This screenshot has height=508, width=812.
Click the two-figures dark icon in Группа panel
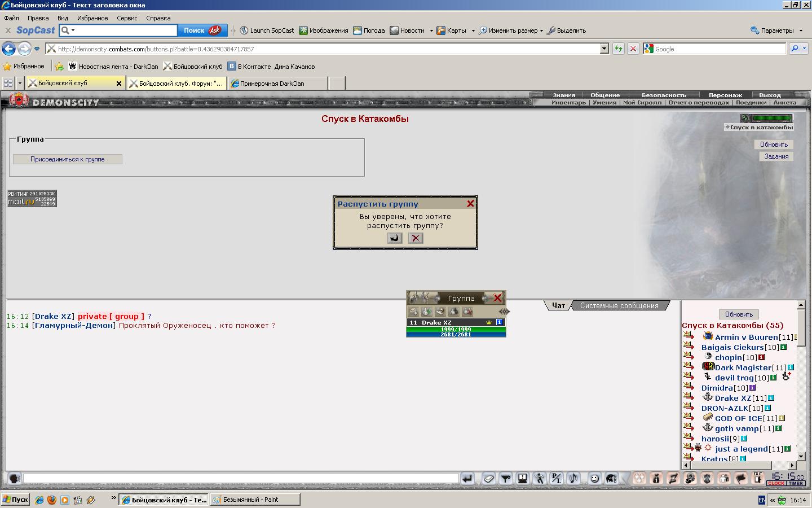coord(454,312)
